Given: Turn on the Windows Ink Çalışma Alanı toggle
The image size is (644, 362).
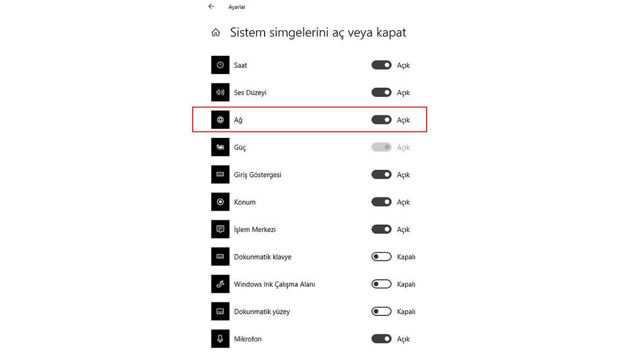Looking at the screenshot, I should coord(381,284).
